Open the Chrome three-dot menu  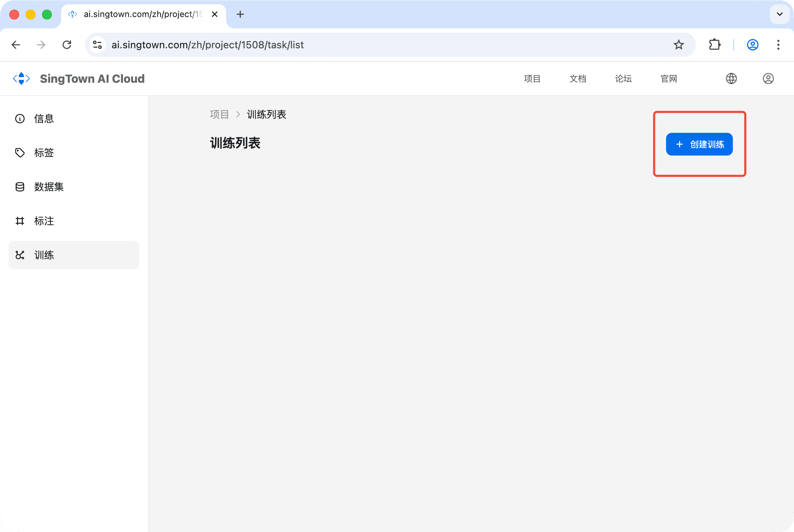[778, 45]
